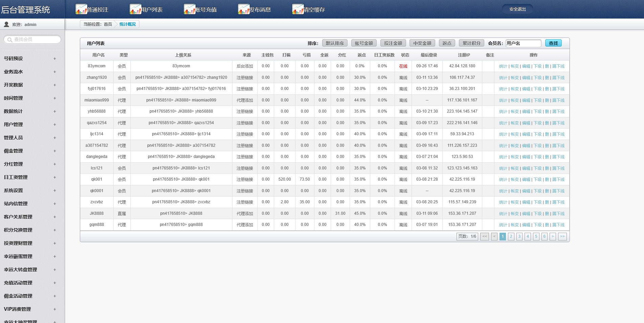This screenshot has width=644, height=323.
Task: Open 统计 for user JK8888
Action: 503,214
